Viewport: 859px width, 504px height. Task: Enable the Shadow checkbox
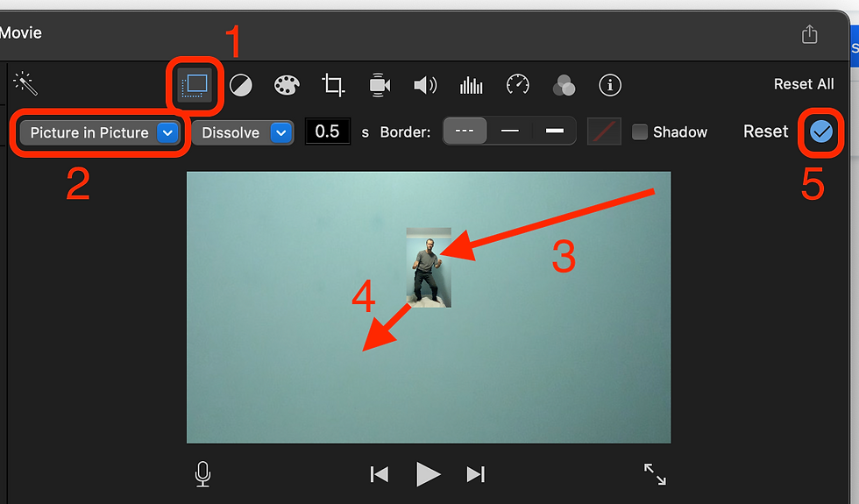[639, 132]
